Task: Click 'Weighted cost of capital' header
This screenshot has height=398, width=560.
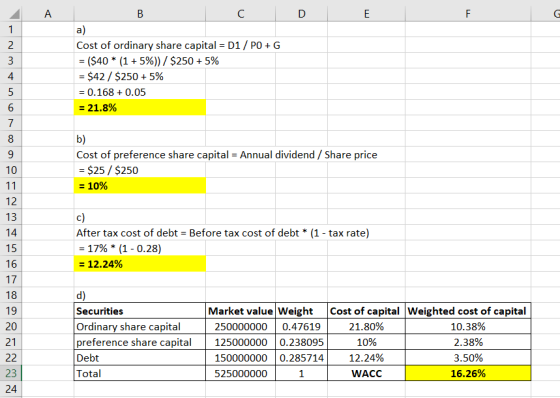Action: coord(468,311)
